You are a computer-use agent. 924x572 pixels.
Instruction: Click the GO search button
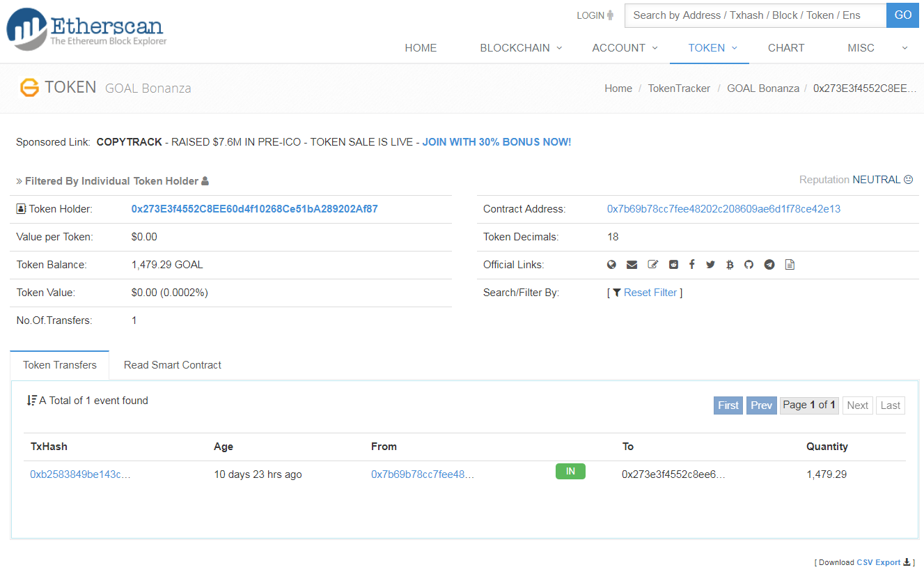click(x=903, y=15)
